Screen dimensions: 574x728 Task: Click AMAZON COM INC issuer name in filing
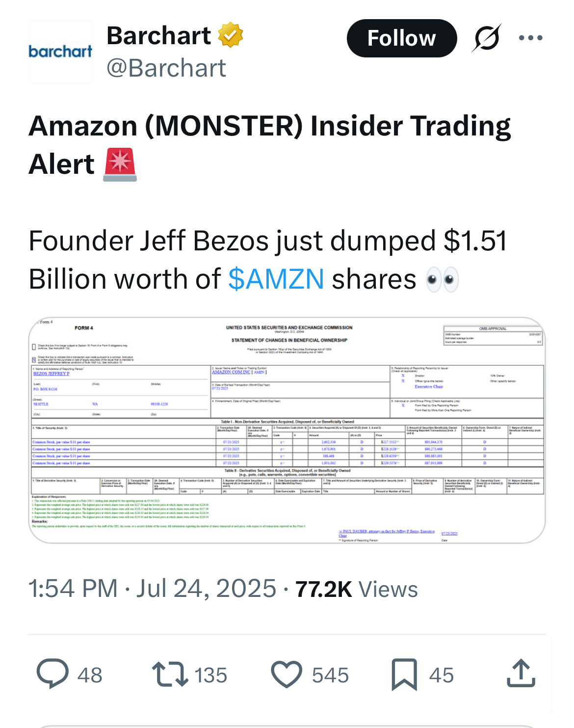(232, 372)
